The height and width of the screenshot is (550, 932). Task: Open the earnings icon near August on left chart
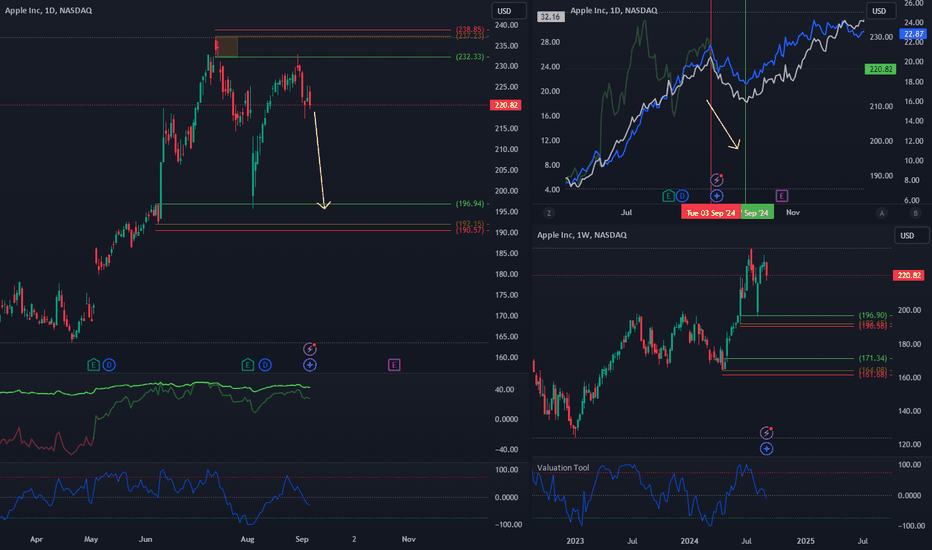coord(248,364)
